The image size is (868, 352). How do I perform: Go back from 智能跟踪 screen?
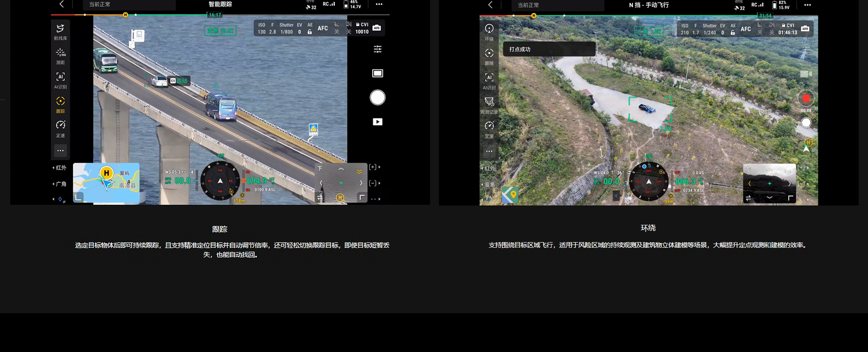click(62, 5)
